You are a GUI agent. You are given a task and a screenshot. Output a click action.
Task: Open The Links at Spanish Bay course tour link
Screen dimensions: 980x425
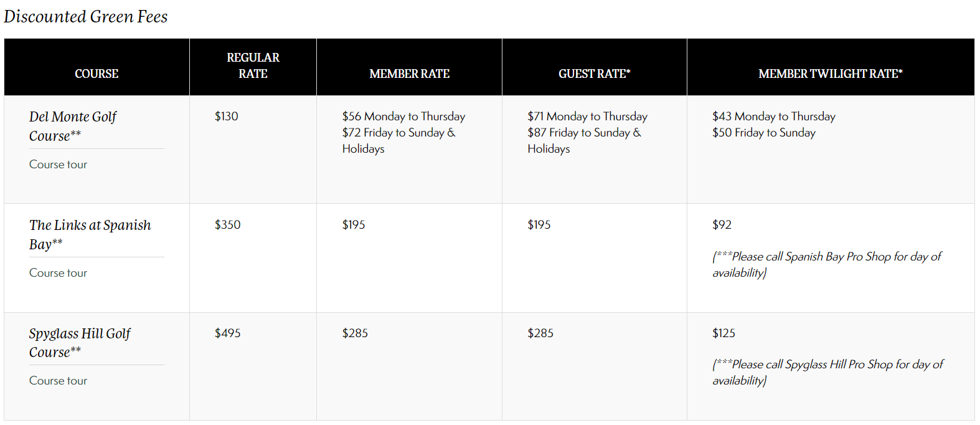58,273
